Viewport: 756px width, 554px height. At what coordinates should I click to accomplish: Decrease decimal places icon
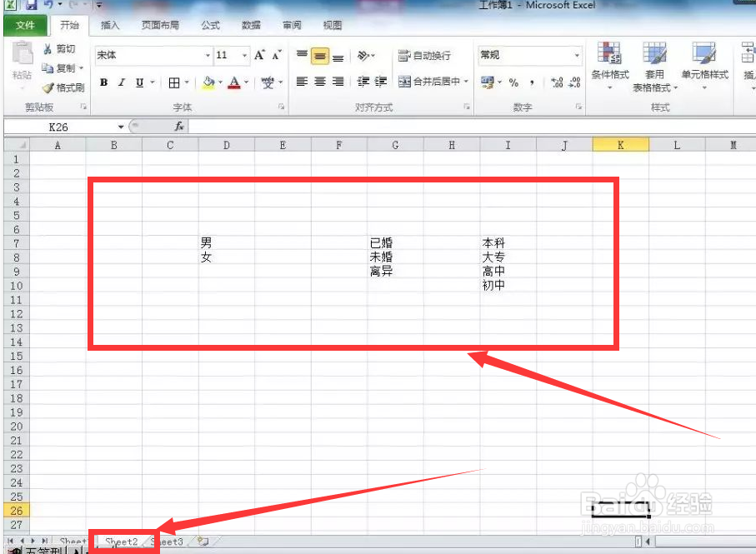tap(575, 82)
